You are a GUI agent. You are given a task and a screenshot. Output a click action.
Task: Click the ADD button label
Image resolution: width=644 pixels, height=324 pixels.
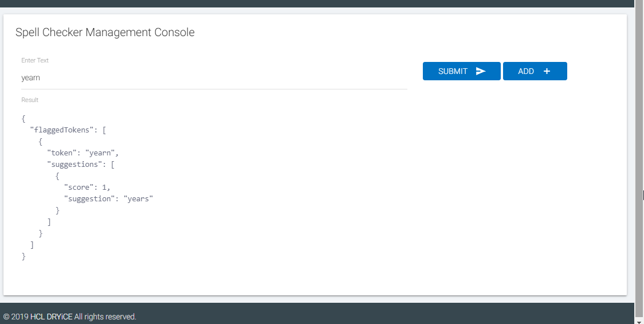tap(526, 71)
